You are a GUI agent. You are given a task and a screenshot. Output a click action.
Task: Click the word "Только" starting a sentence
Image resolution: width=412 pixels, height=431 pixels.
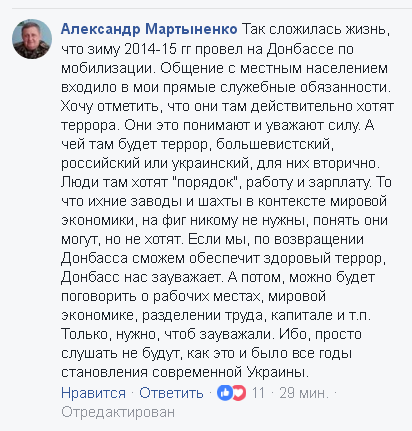coord(88,334)
